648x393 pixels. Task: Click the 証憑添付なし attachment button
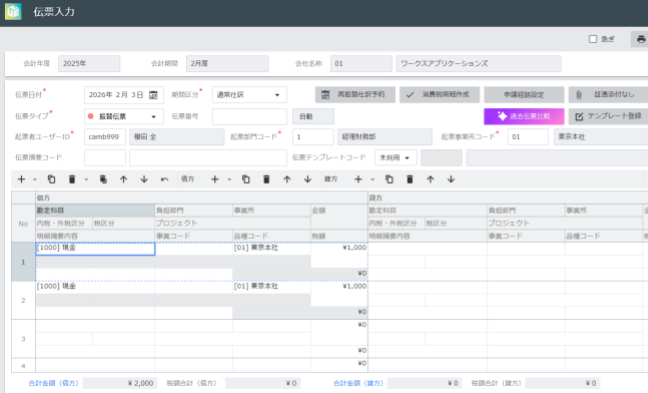[608, 95]
